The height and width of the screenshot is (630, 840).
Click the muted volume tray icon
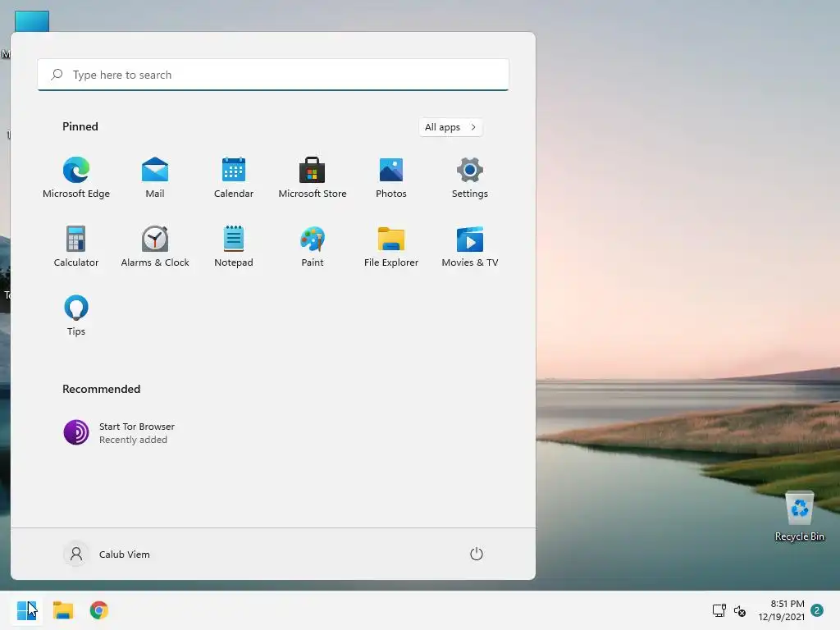tap(740, 610)
